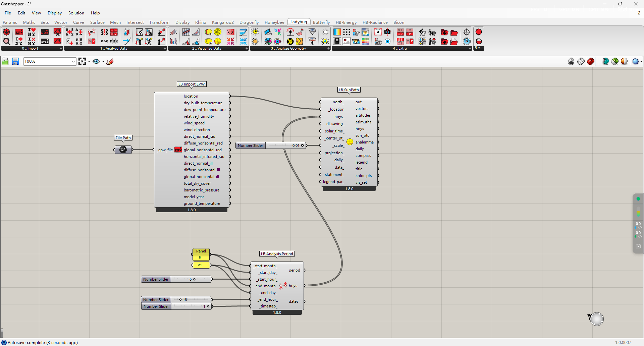Image resolution: width=644 pixels, height=346 pixels.
Task: Click the hoys icon on the Analysis Period component
Action: click(x=283, y=286)
